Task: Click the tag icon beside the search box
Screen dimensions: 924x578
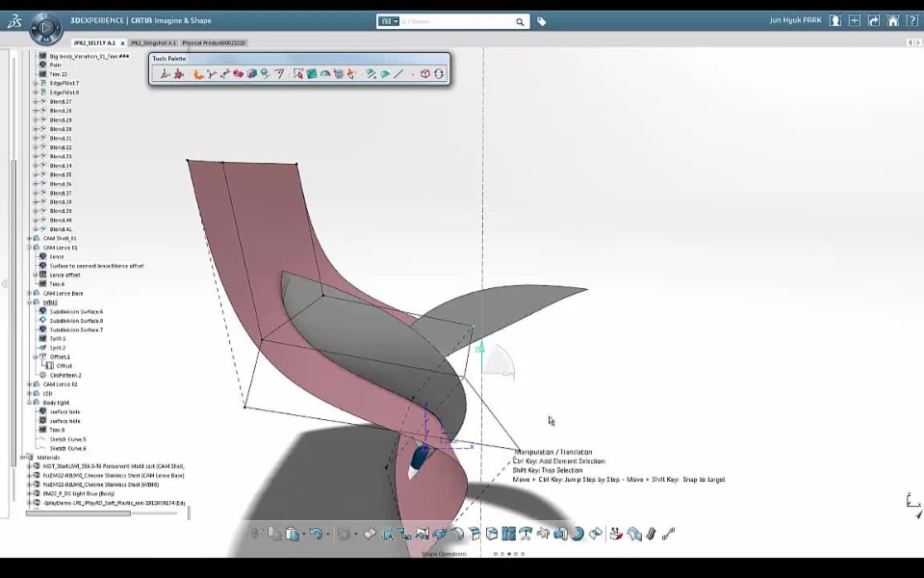Action: (542, 22)
